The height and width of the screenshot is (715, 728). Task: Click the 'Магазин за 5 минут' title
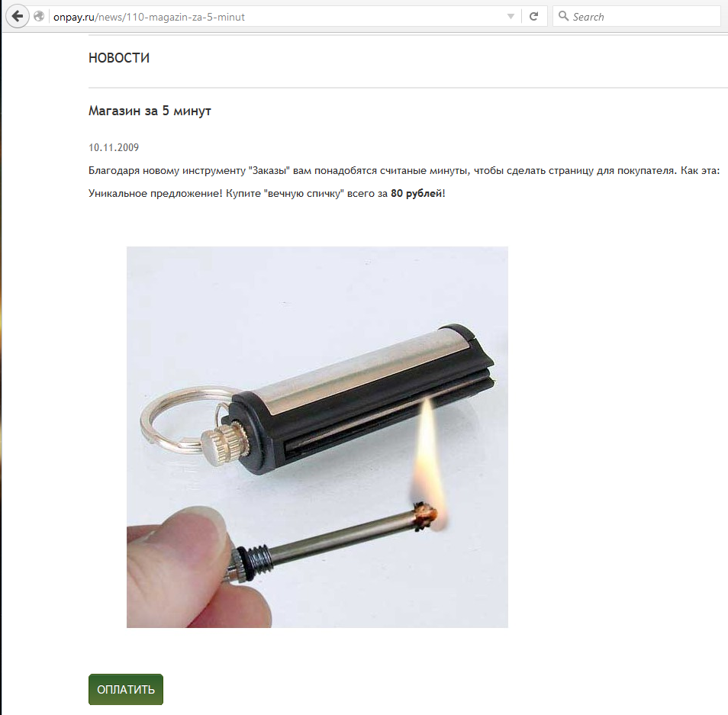coord(150,111)
